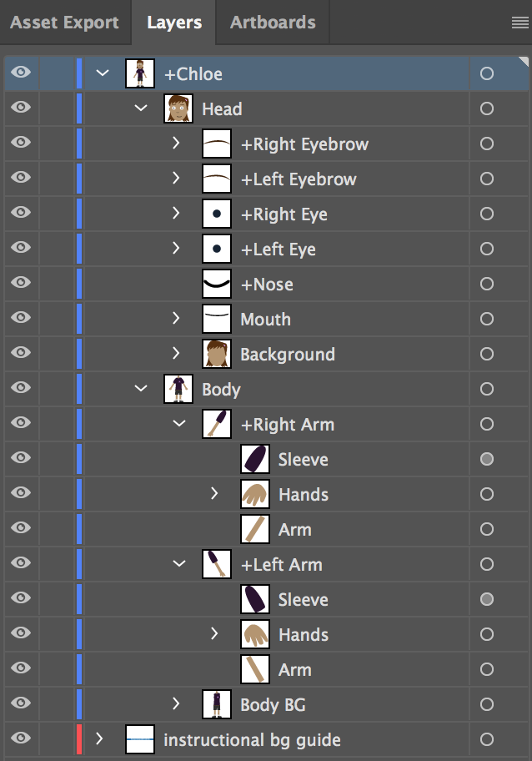Expand the +Right Eyebrow layer
The height and width of the screenshot is (761, 532).
click(176, 144)
